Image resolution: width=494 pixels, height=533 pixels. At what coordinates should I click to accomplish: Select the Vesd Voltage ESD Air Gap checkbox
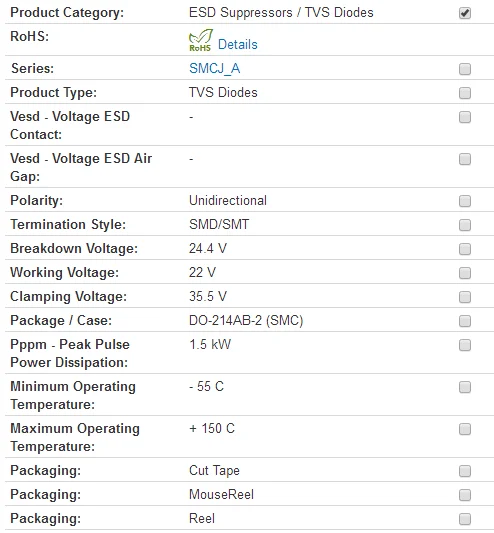click(x=465, y=159)
